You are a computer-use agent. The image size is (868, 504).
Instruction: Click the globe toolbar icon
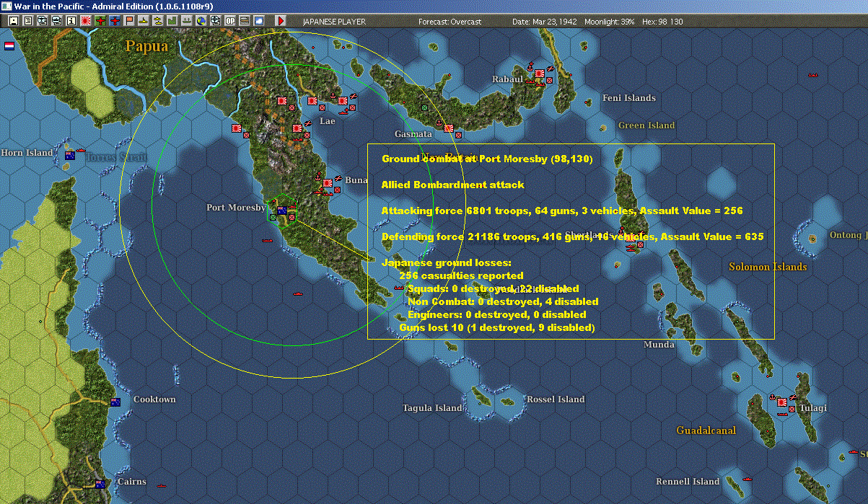[x=201, y=21]
